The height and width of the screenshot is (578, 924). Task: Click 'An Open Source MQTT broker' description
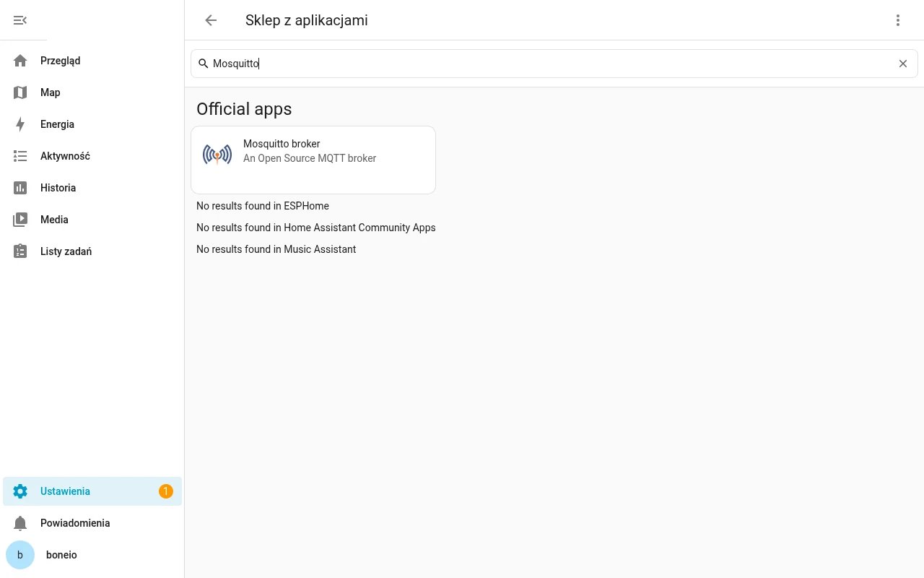310,158
